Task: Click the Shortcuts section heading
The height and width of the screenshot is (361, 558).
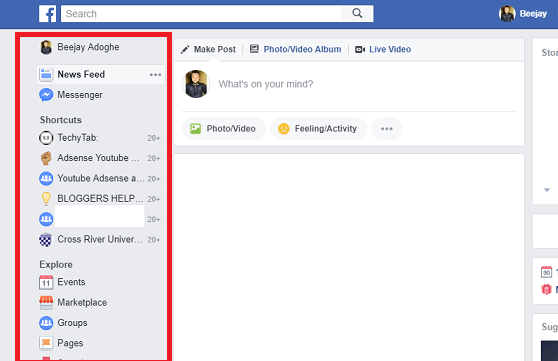Action: tap(60, 120)
